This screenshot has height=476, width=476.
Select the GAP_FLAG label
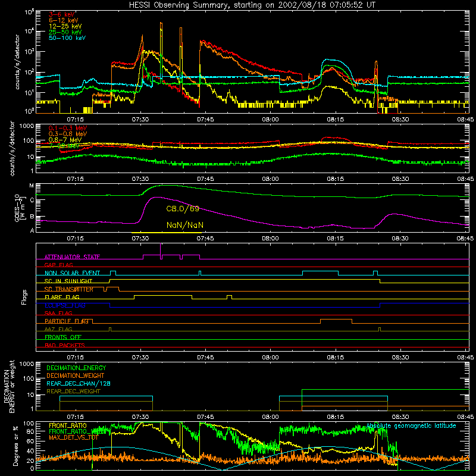coord(58,265)
